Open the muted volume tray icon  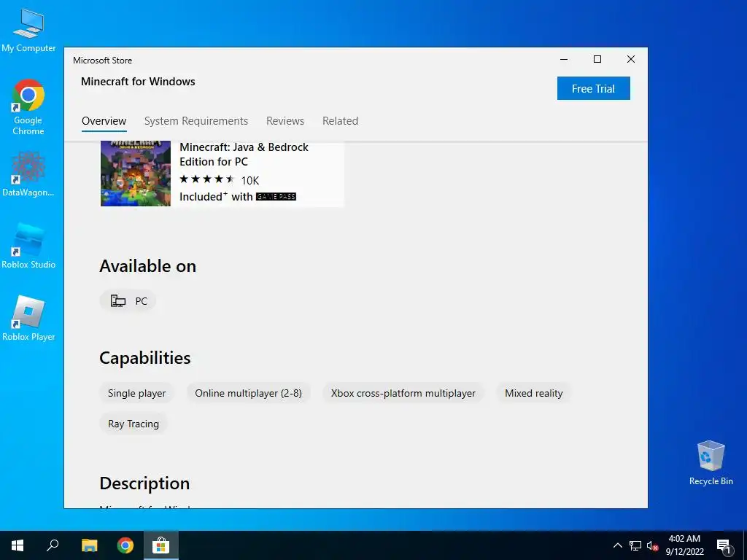652,545
